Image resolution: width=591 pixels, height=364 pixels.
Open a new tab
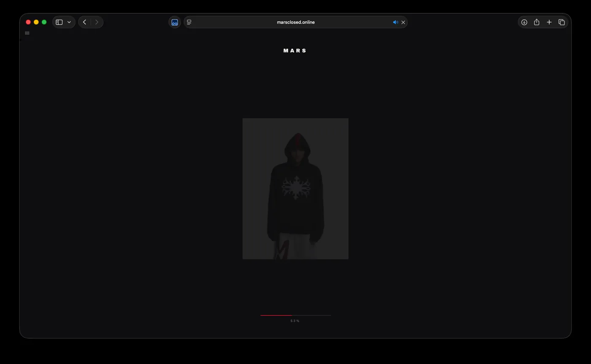tap(549, 22)
